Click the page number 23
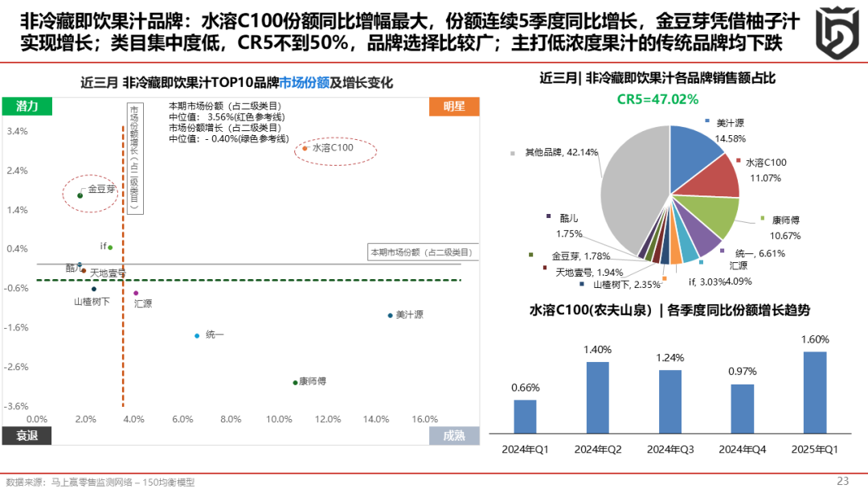868x489 pixels. [x=842, y=481]
